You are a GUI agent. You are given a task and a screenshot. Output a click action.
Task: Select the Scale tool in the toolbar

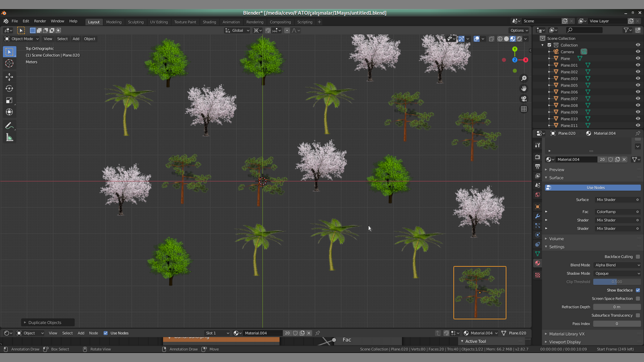pos(9,100)
